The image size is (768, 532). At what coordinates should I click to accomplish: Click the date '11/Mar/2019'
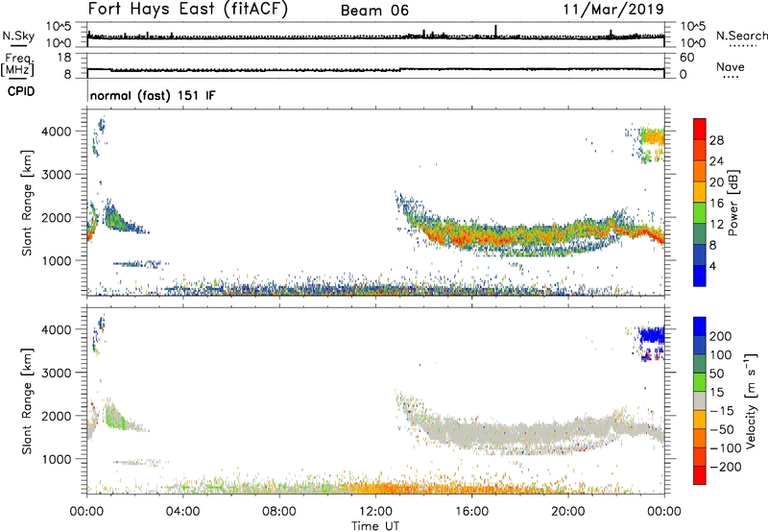point(613,10)
